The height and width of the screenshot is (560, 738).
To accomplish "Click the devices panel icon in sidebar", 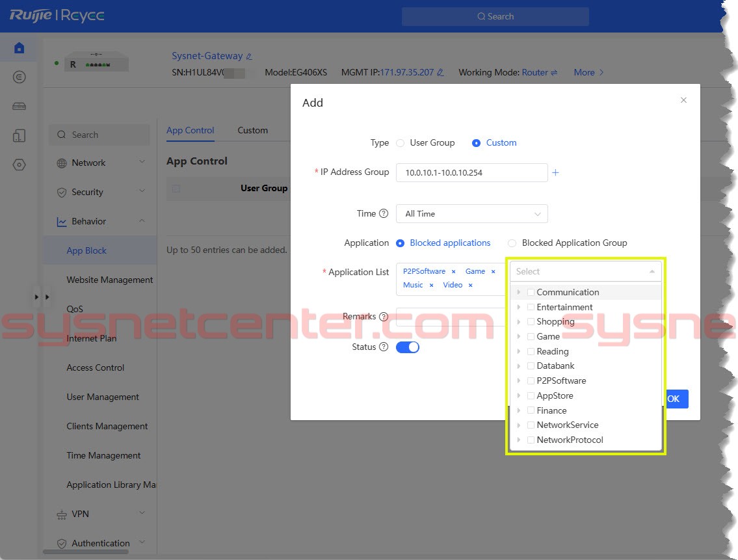I will coord(19,135).
